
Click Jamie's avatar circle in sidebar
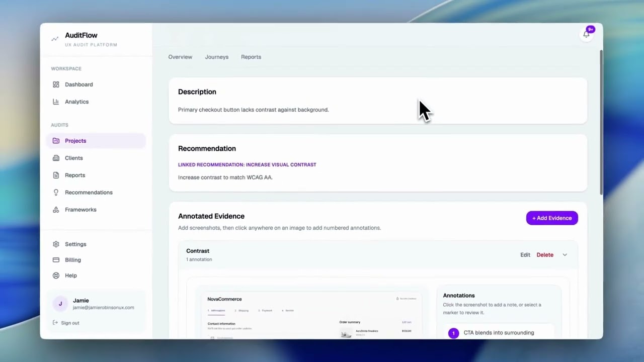tap(60, 304)
